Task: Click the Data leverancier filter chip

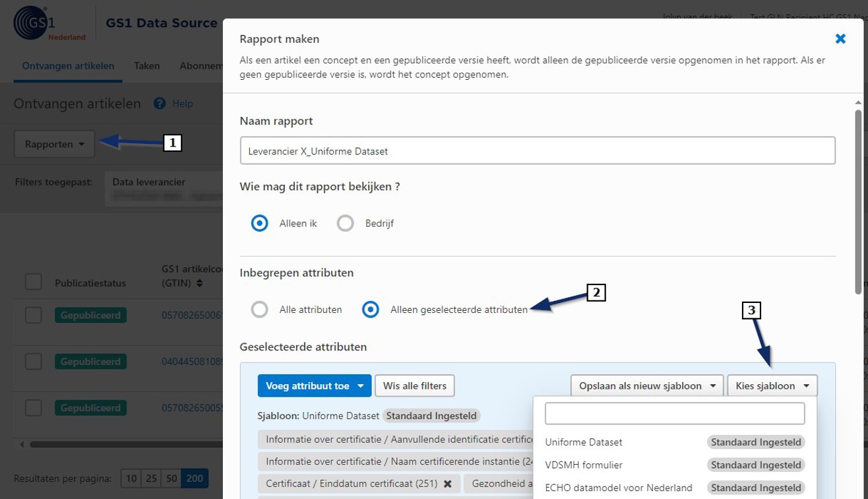Action: click(164, 189)
